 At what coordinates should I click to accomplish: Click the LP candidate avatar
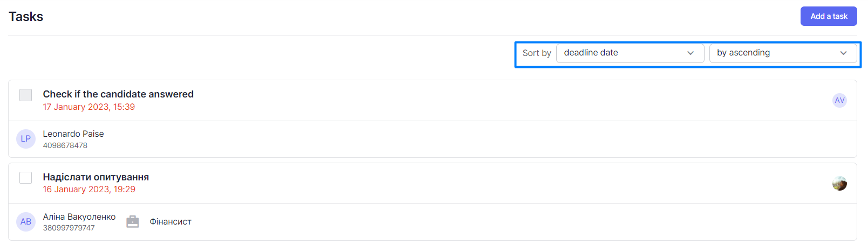click(26, 139)
